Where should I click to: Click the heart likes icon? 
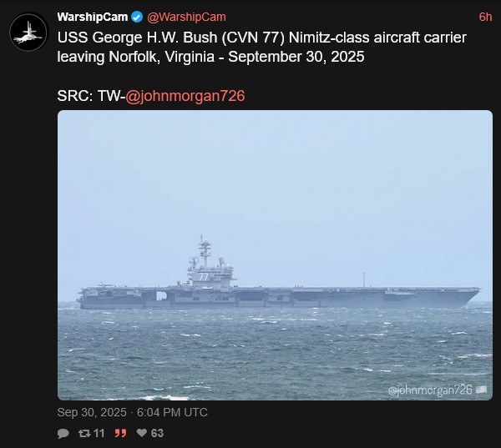[141, 433]
